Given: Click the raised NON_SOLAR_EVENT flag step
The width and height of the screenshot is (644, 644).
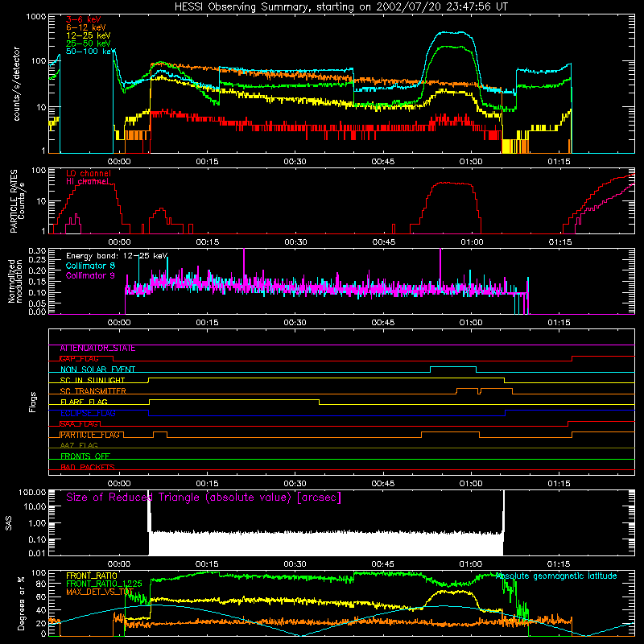Looking at the screenshot, I should click(x=453, y=367).
